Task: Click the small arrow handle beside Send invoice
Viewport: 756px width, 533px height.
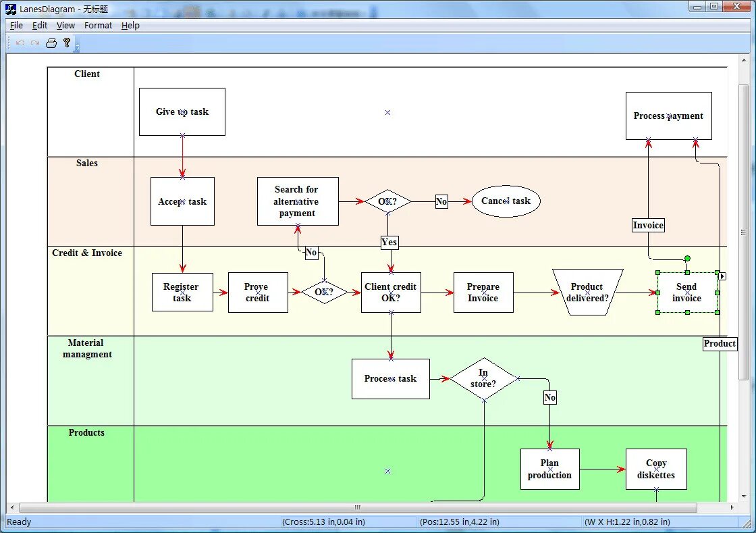Action: [x=722, y=276]
